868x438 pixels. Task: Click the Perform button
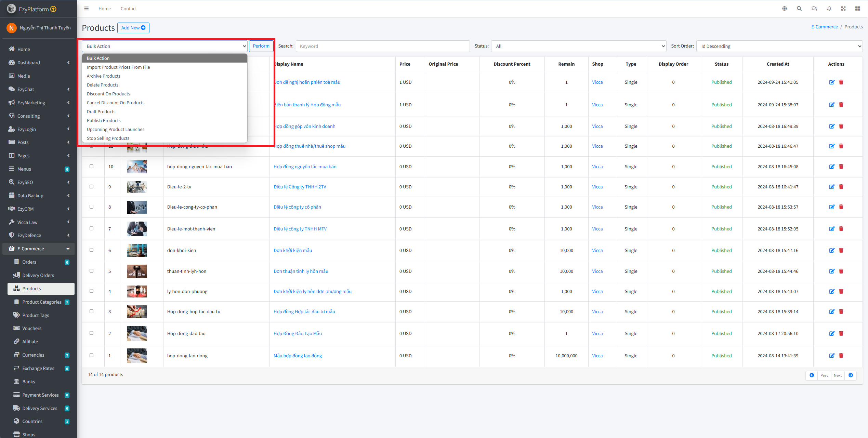261,46
